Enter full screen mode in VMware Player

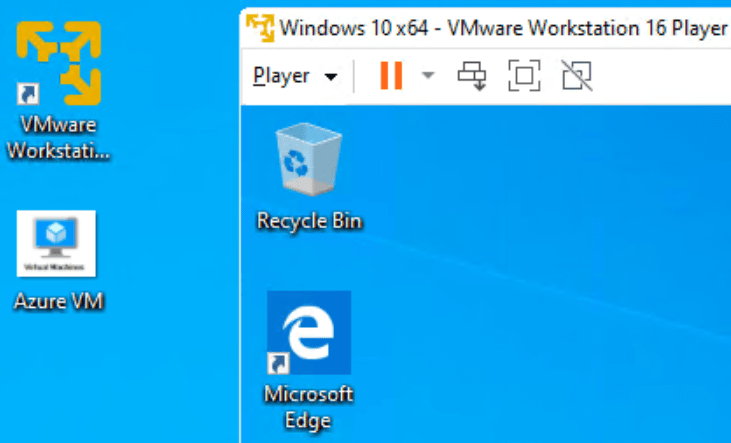pos(524,76)
